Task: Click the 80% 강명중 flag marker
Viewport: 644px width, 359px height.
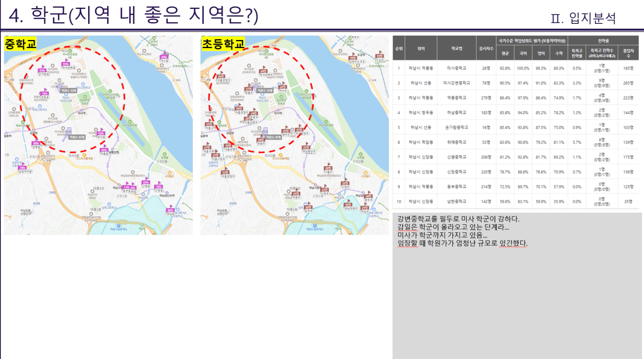Action: 36,144
